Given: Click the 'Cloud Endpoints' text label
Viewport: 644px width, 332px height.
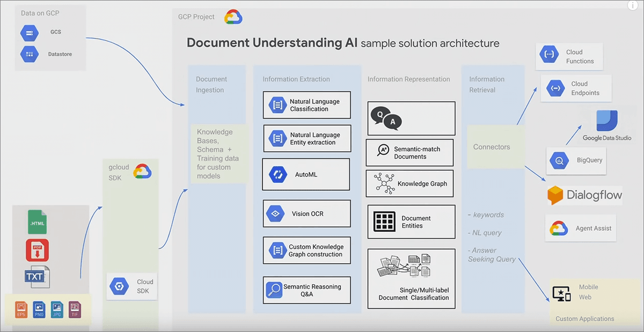Looking at the screenshot, I should click(586, 88).
